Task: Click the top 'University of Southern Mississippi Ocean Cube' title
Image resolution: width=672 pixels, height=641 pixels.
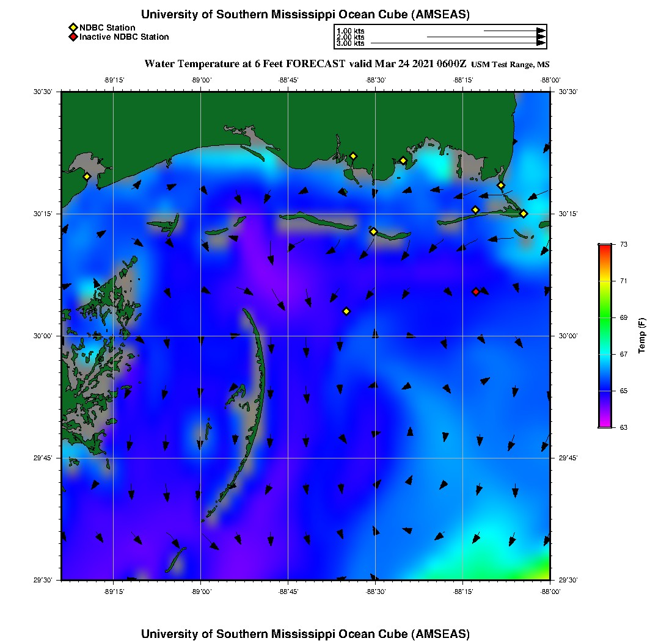Action: pos(305,15)
